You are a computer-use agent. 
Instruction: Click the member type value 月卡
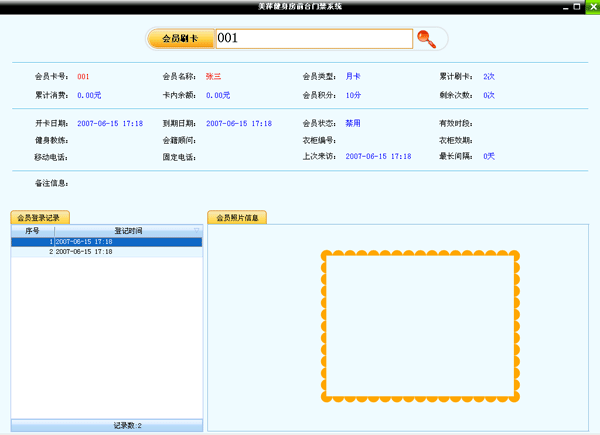point(353,76)
